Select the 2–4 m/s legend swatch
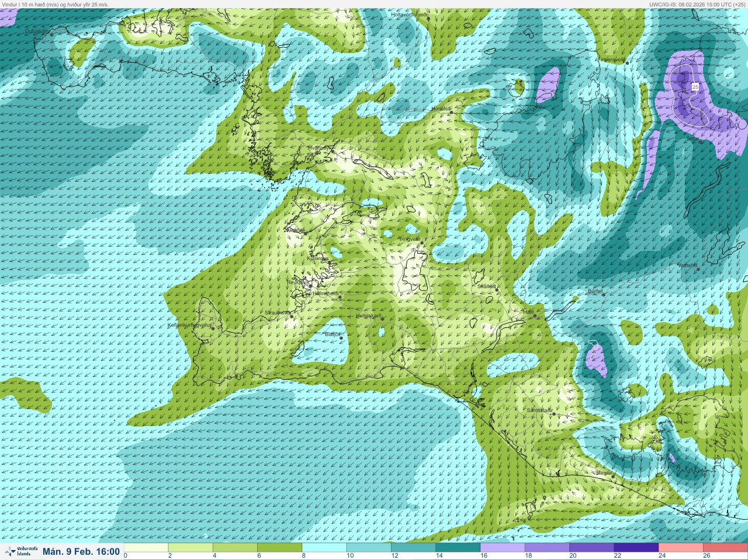 [191, 548]
